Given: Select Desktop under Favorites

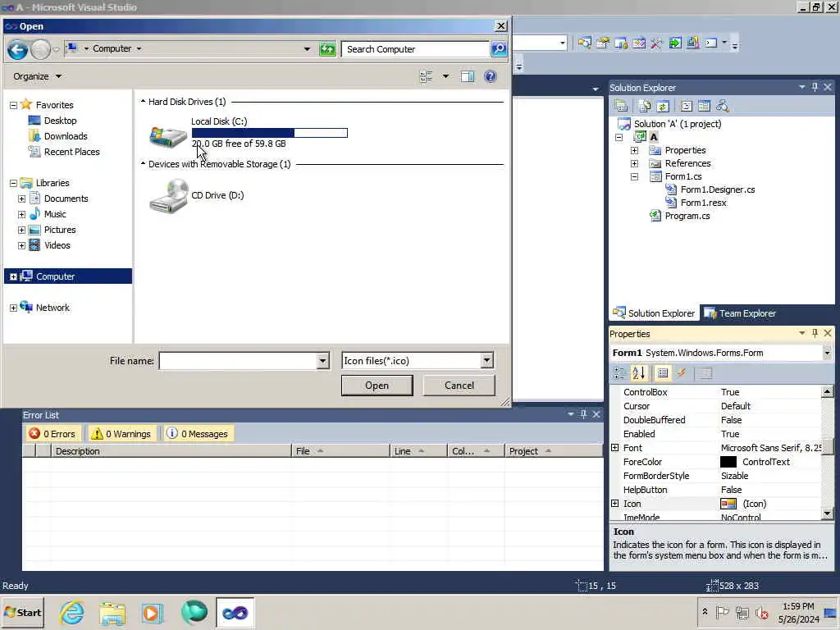Looking at the screenshot, I should (60, 121).
